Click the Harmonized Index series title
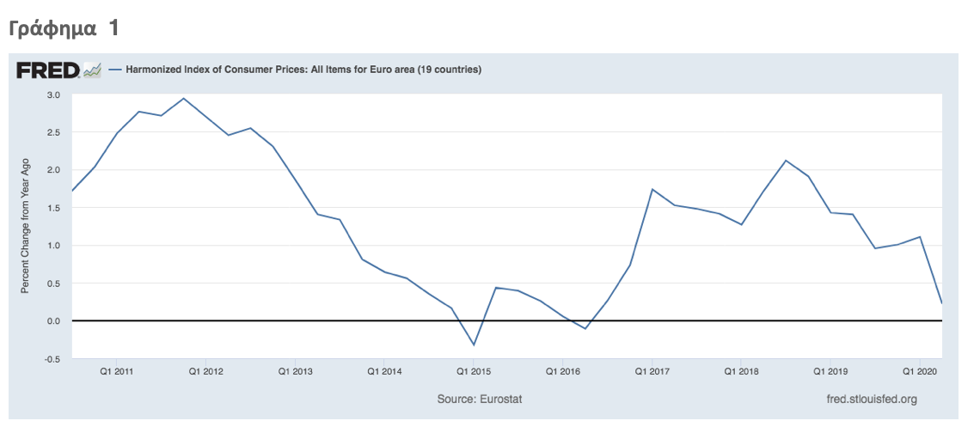 pyautogui.click(x=303, y=70)
